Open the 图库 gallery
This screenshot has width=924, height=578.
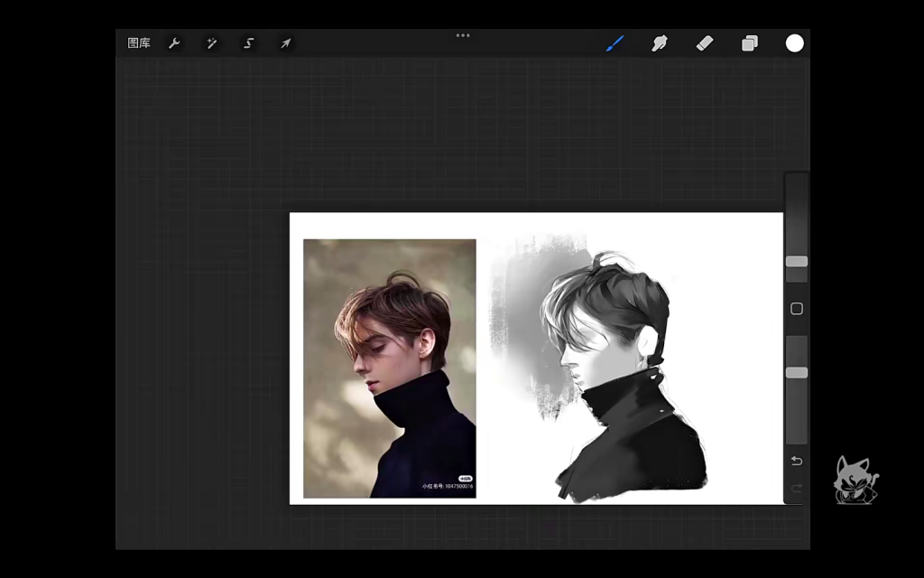(139, 43)
